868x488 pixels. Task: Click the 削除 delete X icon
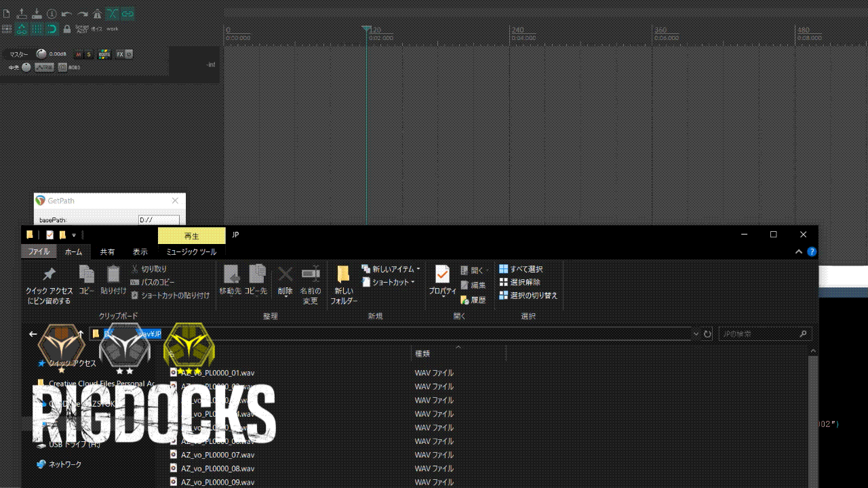click(285, 274)
